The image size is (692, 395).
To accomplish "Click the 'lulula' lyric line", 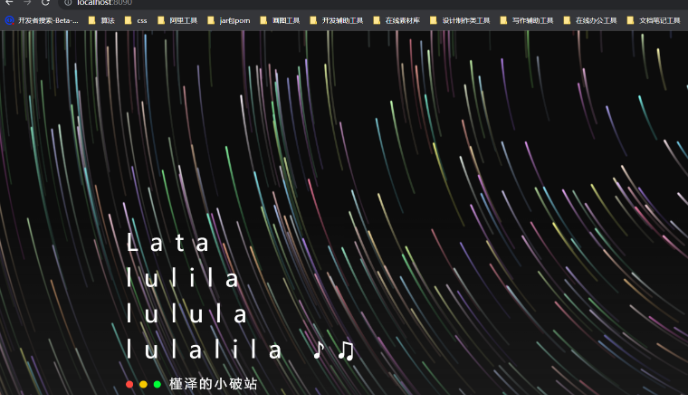I will click(187, 314).
